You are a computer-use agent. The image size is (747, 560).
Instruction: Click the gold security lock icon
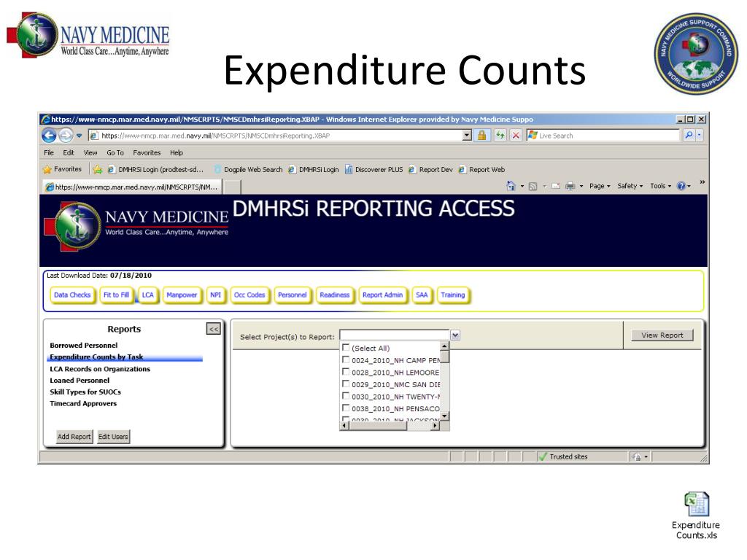[481, 136]
